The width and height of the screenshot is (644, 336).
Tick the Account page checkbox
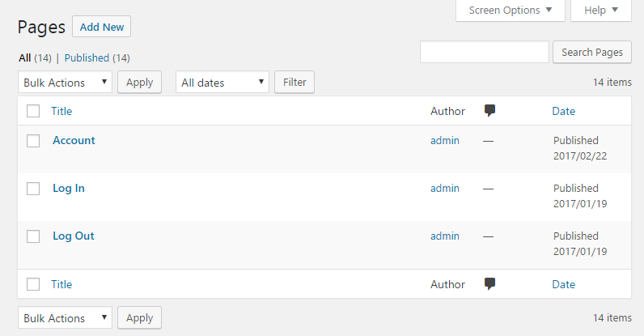(33, 141)
